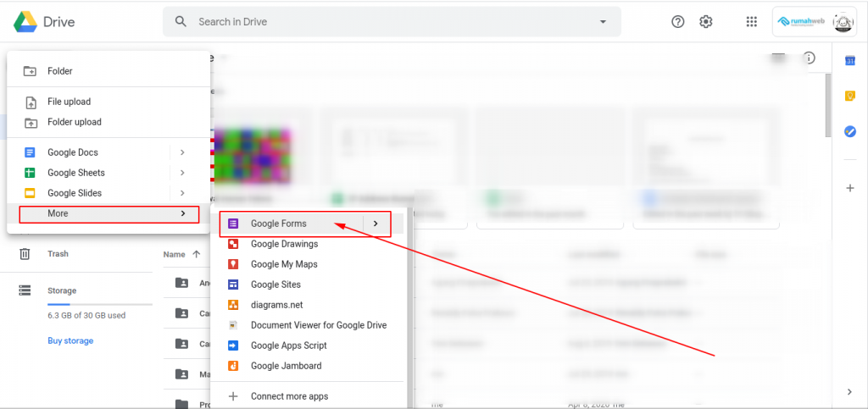Viewport: 868px width, 409px height.
Task: Click the orange diagrams.net icon
Action: coord(233,305)
